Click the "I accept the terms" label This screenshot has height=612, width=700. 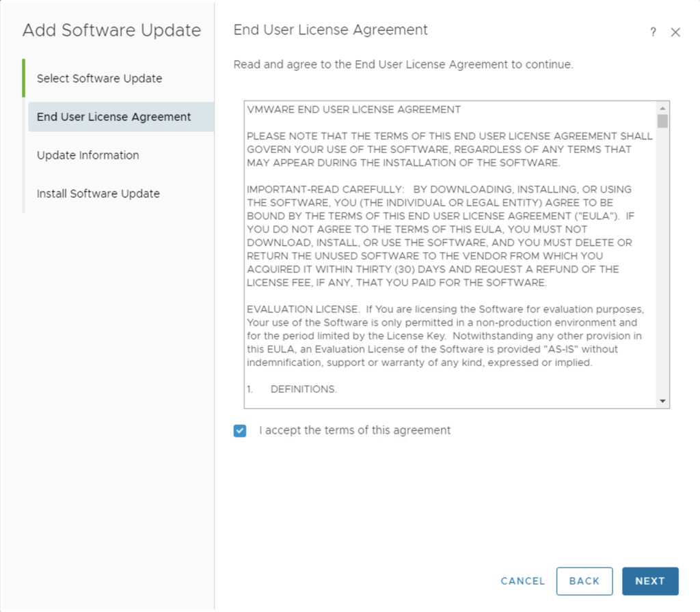point(355,430)
